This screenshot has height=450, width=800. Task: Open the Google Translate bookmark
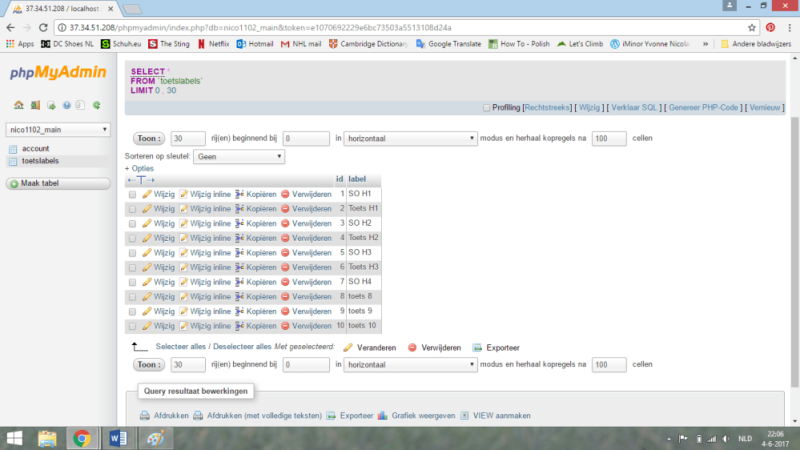(x=448, y=44)
